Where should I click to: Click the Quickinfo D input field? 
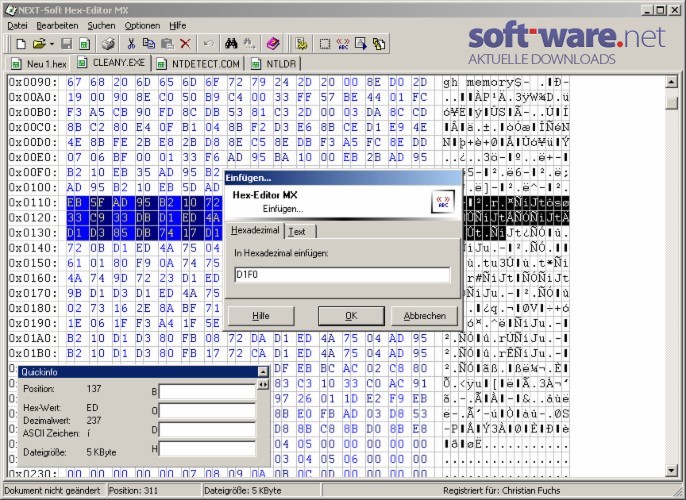(207, 430)
